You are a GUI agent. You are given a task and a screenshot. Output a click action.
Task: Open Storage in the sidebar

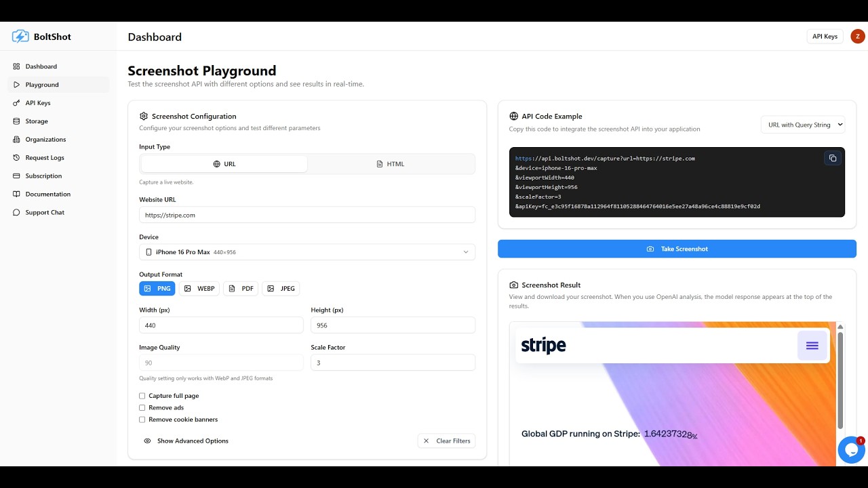tap(58, 121)
